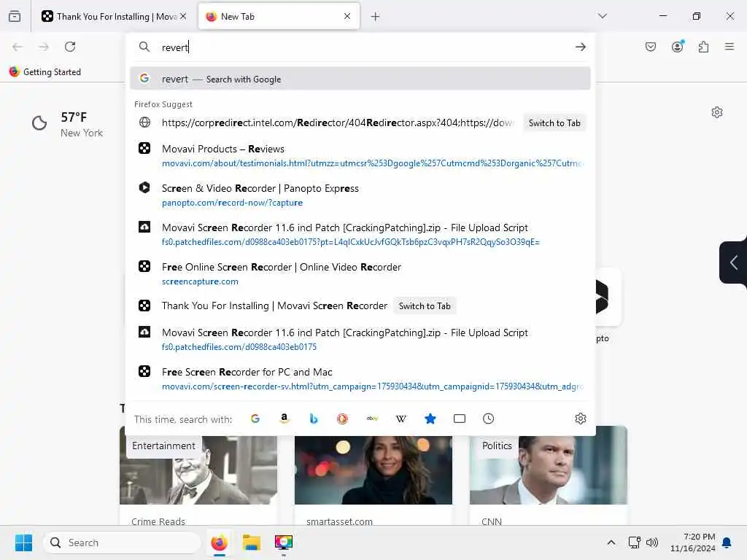747x560 pixels.
Task: Expand the side panel arrow
Action: point(734,262)
